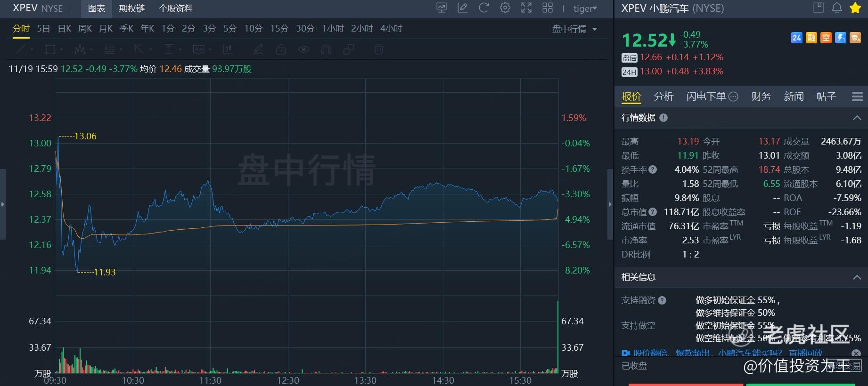The image size is (868, 386).
Task: Open the tiger account dropdown
Action: [x=585, y=8]
